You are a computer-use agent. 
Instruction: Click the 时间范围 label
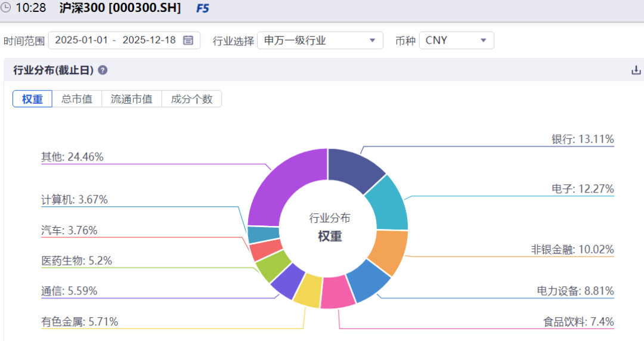(x=24, y=41)
